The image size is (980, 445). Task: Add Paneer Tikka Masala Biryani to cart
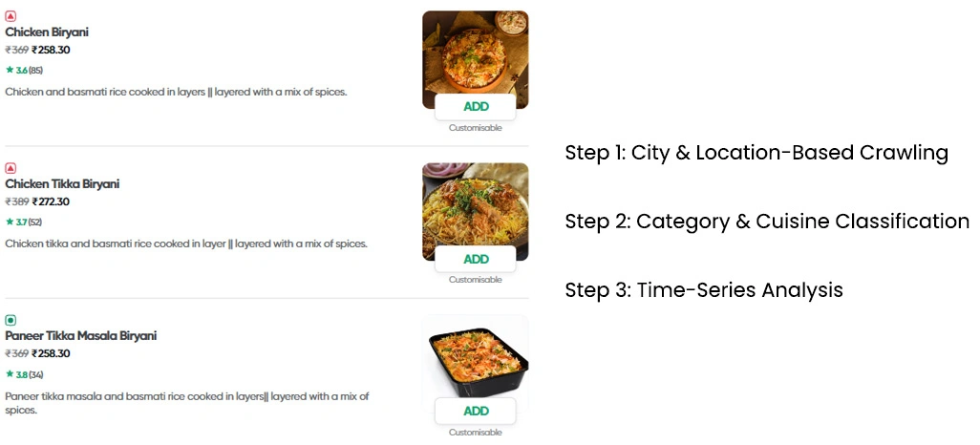click(475, 411)
